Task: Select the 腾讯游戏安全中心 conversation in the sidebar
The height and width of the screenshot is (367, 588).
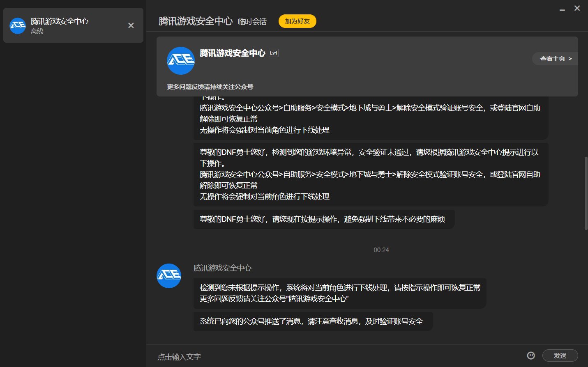Action: [73, 25]
